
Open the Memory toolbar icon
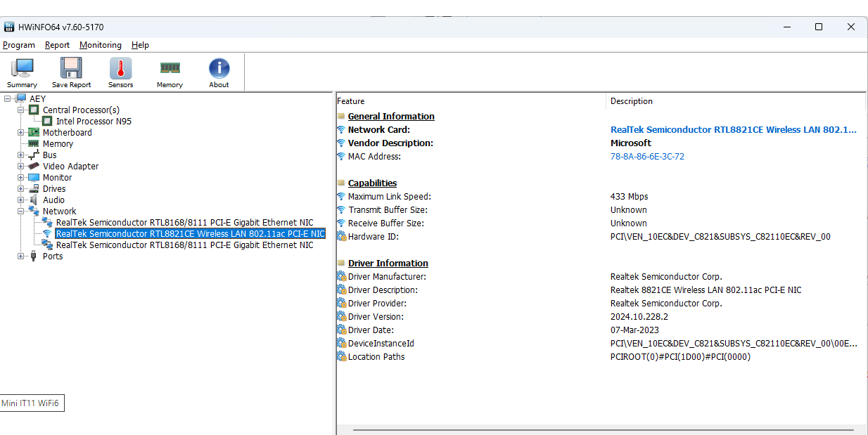170,68
